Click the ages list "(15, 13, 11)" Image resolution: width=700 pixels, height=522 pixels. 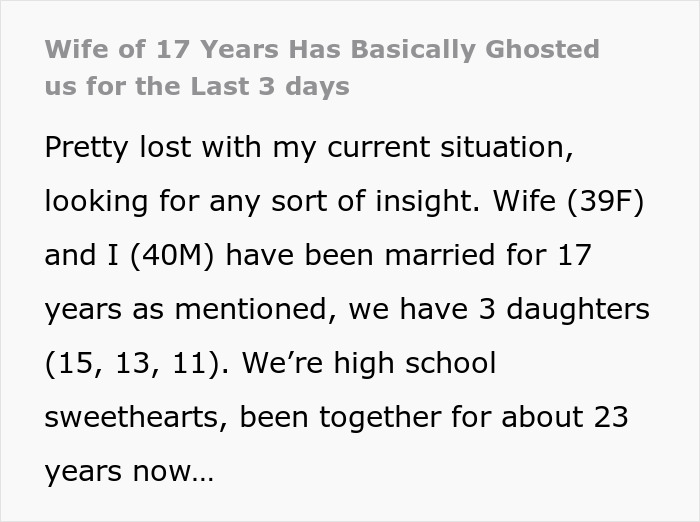click(x=130, y=363)
